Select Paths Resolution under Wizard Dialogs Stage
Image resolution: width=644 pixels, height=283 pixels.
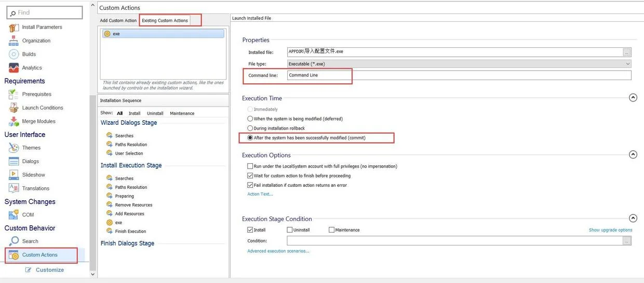[131, 145]
